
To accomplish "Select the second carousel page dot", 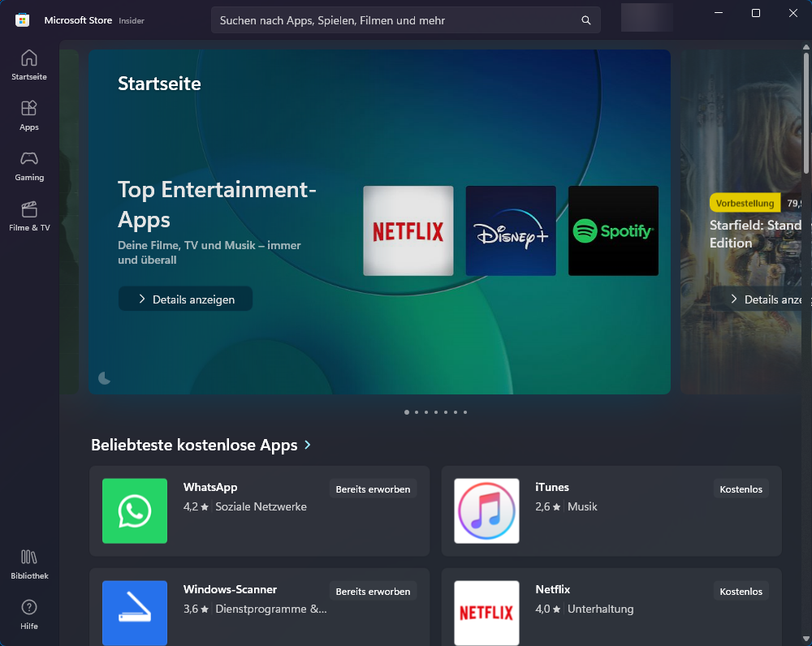I will point(417,412).
